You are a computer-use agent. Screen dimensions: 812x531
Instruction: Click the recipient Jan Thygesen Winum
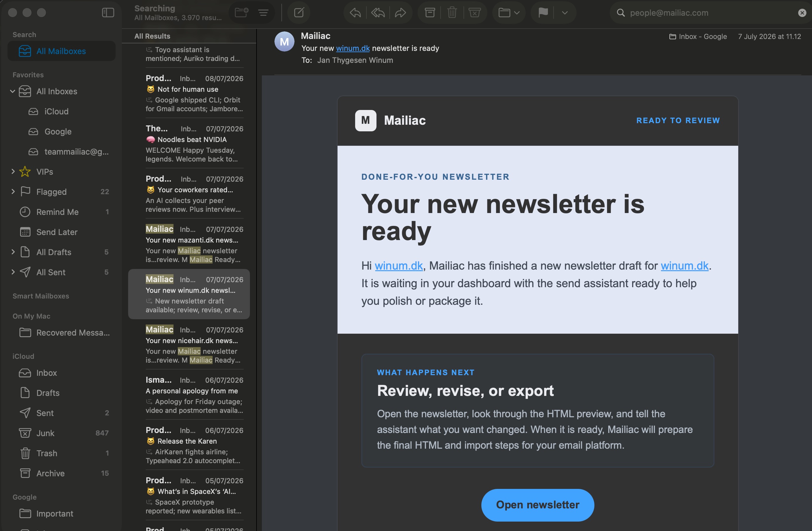click(x=355, y=60)
